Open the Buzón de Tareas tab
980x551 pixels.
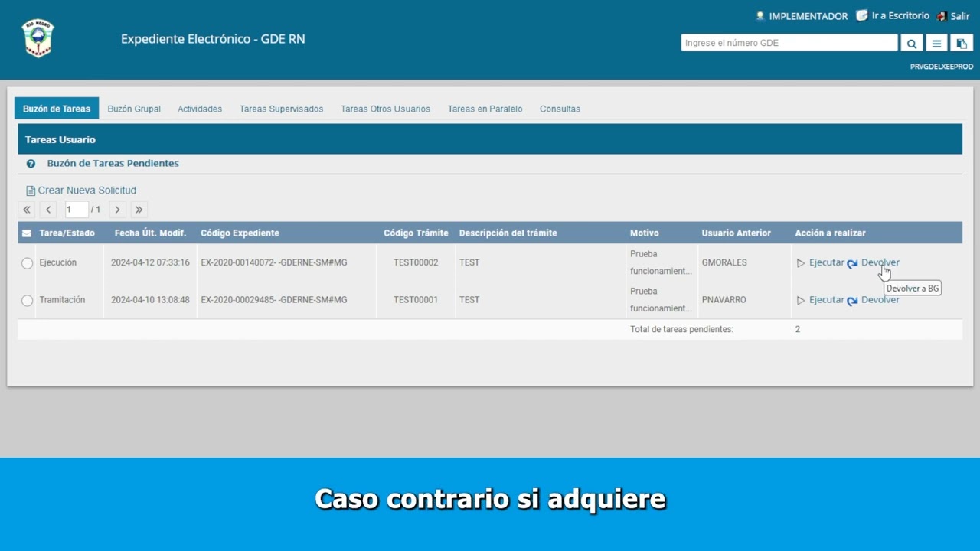pyautogui.click(x=57, y=109)
